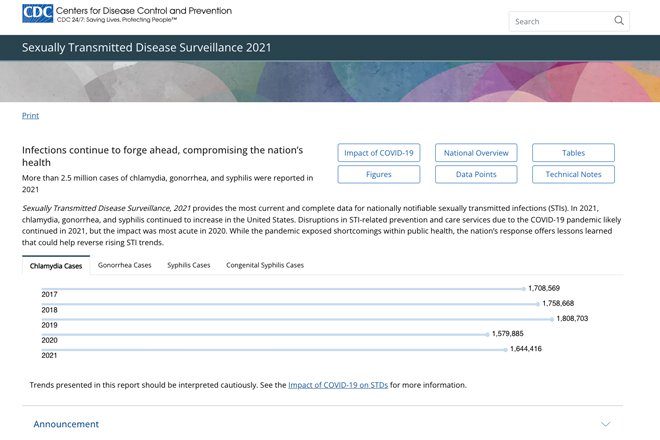Open the Figures button
This screenshot has width=660, height=440.
pos(379,174)
